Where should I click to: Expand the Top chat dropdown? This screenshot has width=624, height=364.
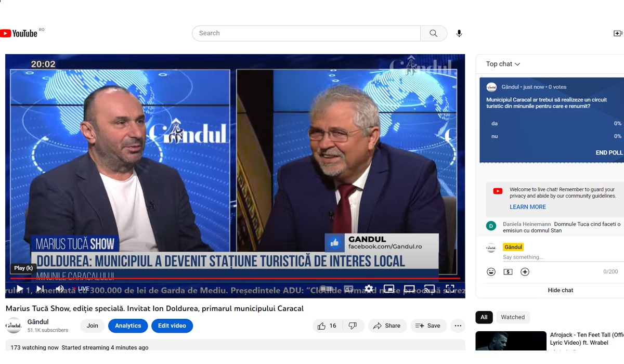pos(503,64)
